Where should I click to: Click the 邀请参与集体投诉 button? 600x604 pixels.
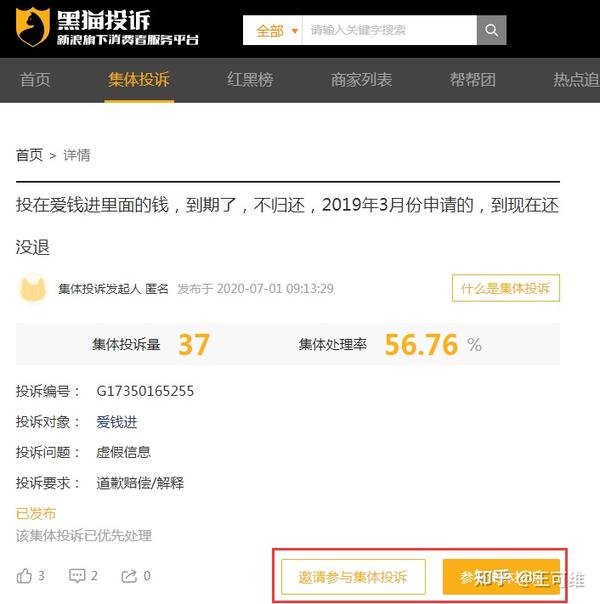[x=353, y=577]
